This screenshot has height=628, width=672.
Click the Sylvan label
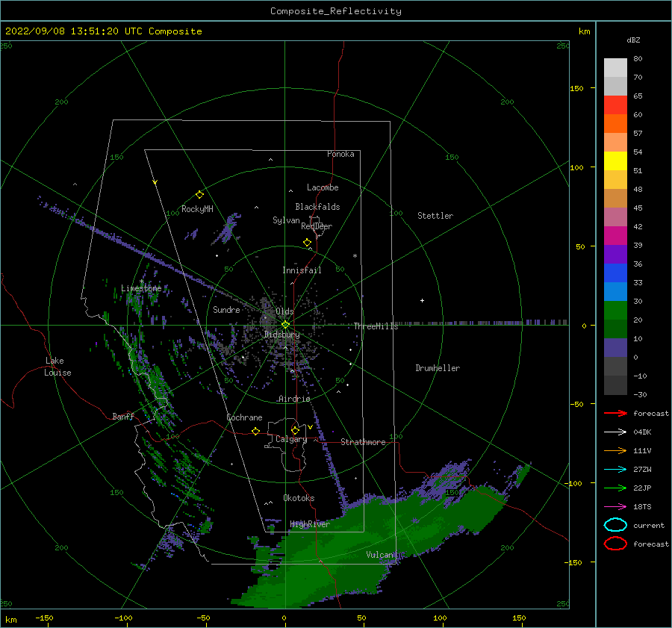tap(286, 220)
